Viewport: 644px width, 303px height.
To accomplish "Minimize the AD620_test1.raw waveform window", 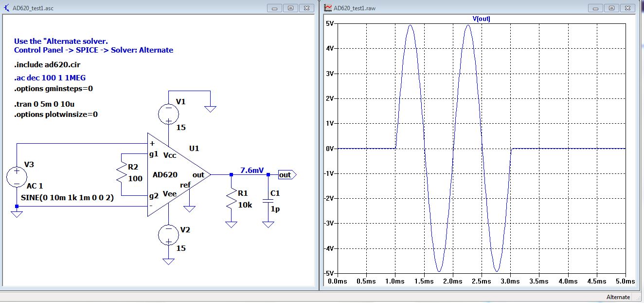I will click(596, 8).
